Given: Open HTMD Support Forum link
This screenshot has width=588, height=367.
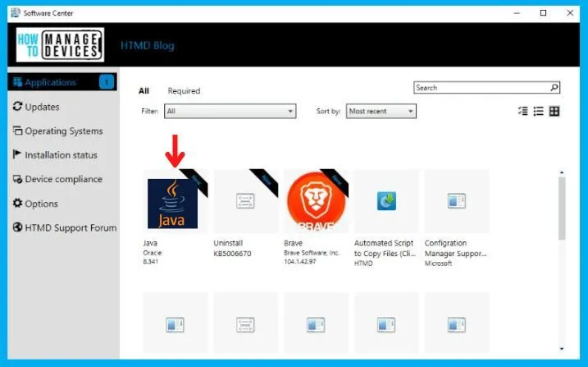Looking at the screenshot, I should 65,227.
